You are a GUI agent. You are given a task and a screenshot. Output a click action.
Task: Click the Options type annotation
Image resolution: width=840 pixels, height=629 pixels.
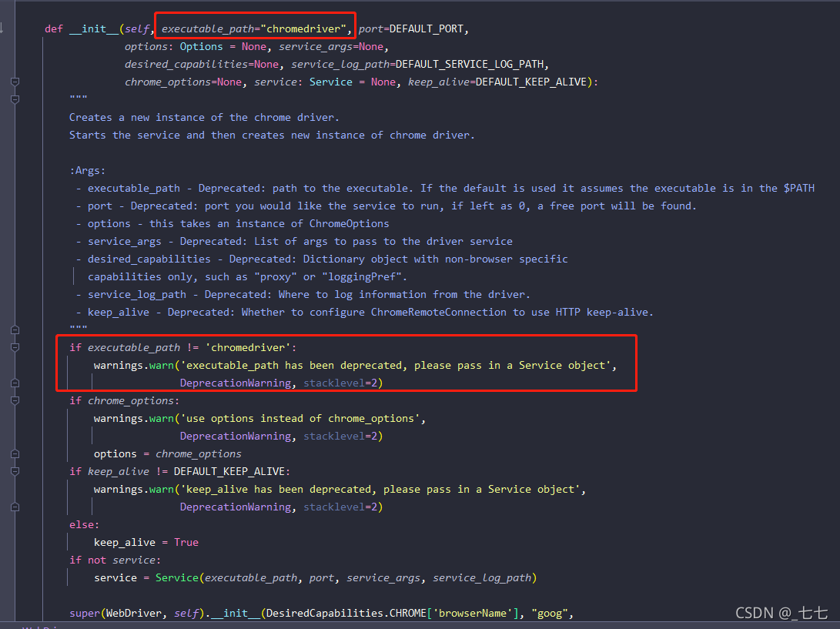pos(201,46)
